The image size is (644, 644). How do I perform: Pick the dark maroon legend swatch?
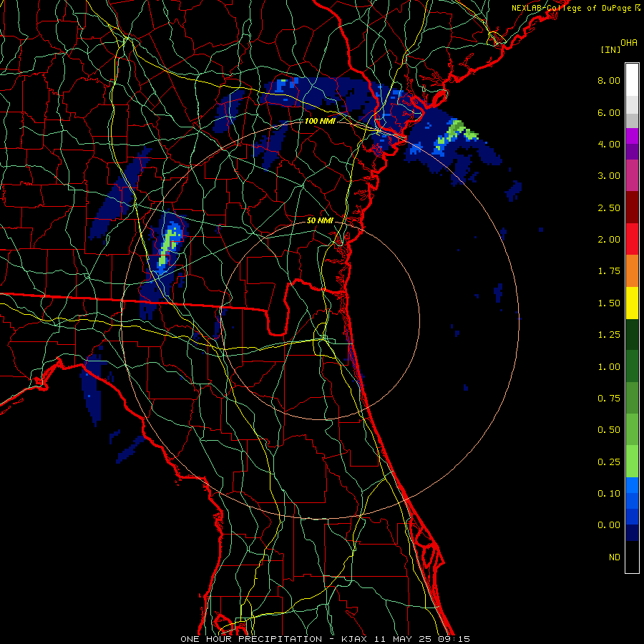632,208
